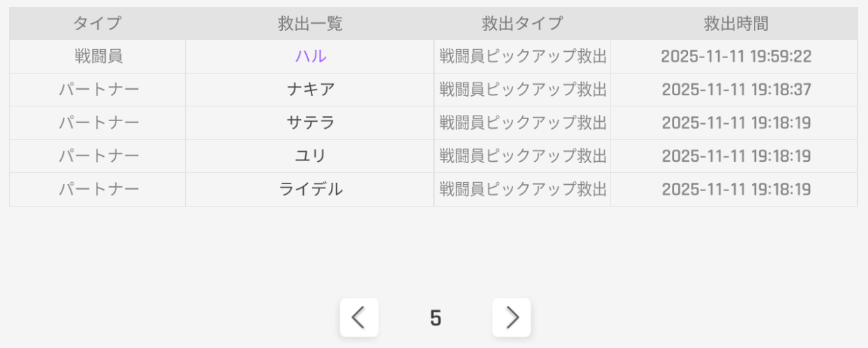Click パートナー type in ナキア row
This screenshot has height=348, width=868.
point(98,90)
